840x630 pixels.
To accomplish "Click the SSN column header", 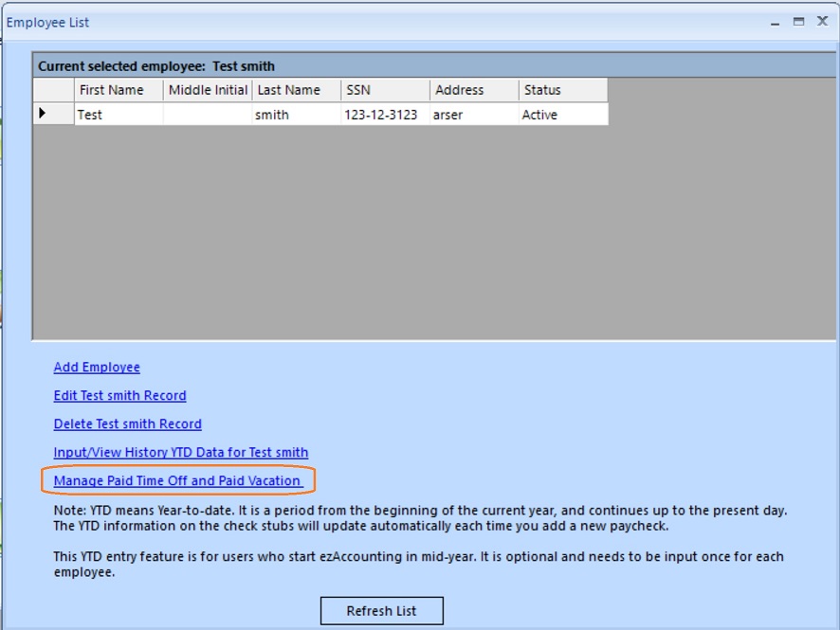I will pos(384,90).
